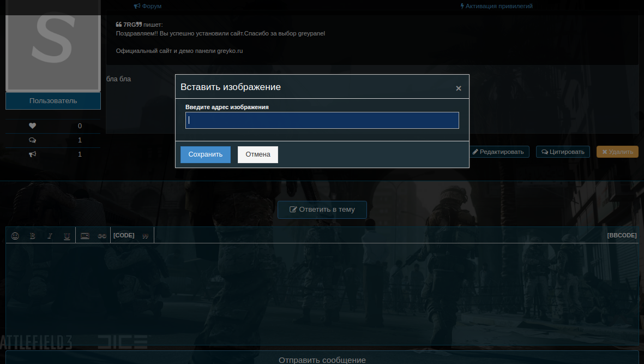Viewport: 644px width, 364px height.
Task: Toggle bold formatting in editor
Action: click(x=33, y=236)
